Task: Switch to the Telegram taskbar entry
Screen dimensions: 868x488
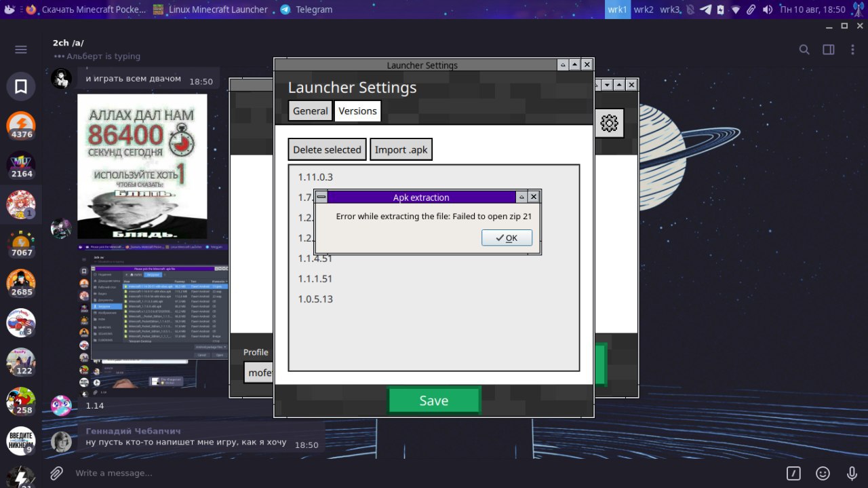Action: (306, 10)
